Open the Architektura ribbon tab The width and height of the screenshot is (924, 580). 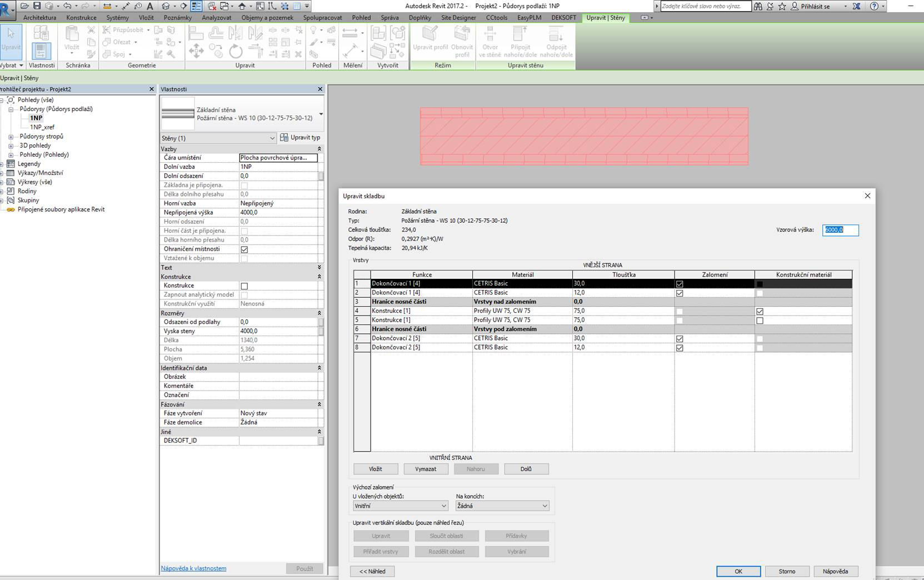click(x=39, y=18)
